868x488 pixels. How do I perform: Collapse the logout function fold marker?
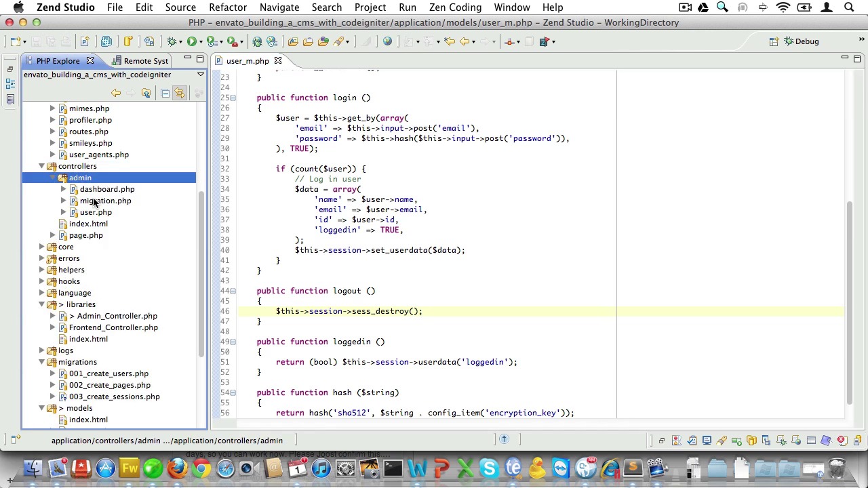[233, 291]
